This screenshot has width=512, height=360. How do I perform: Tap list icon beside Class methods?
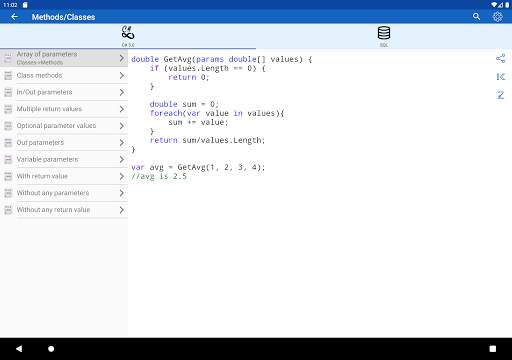point(8,75)
